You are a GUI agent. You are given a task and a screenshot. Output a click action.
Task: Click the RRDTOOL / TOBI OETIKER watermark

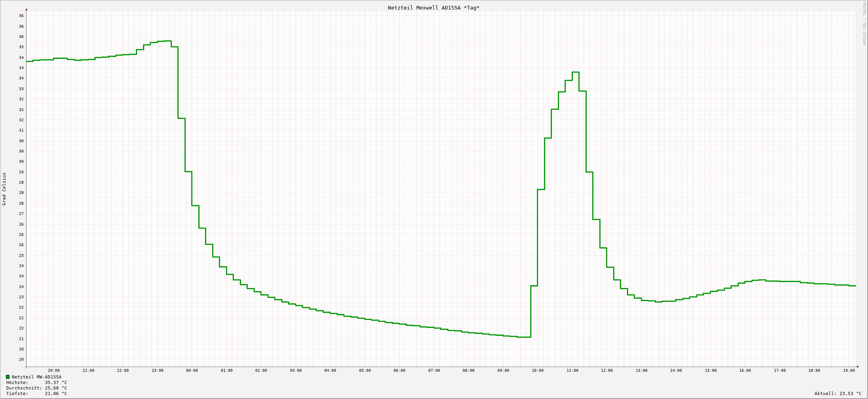coord(864,24)
